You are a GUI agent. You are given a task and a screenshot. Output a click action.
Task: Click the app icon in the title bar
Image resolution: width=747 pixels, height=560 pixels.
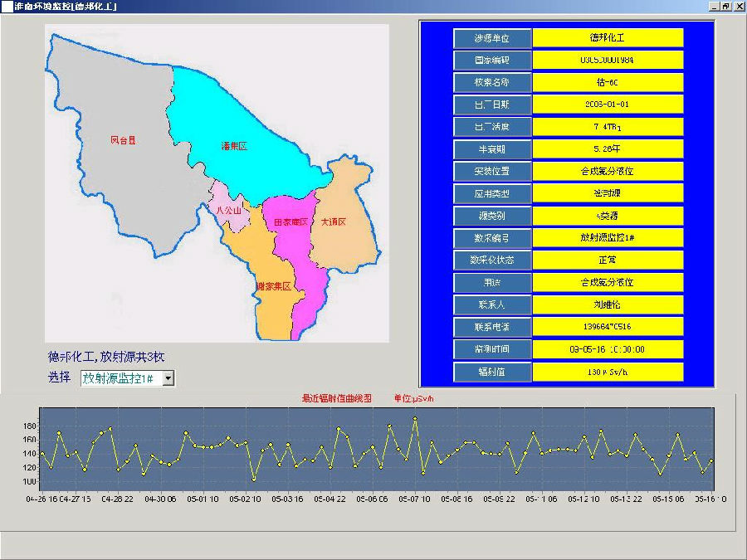pyautogui.click(x=7, y=6)
